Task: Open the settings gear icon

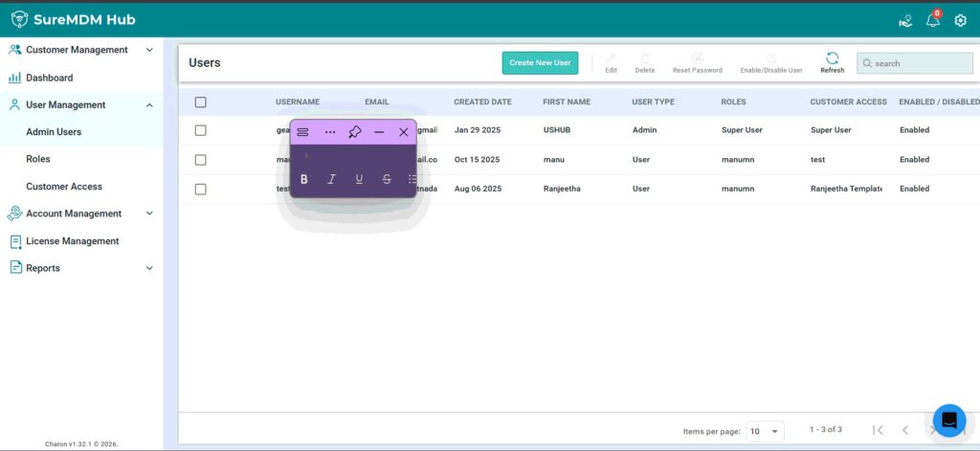Action: [x=961, y=21]
